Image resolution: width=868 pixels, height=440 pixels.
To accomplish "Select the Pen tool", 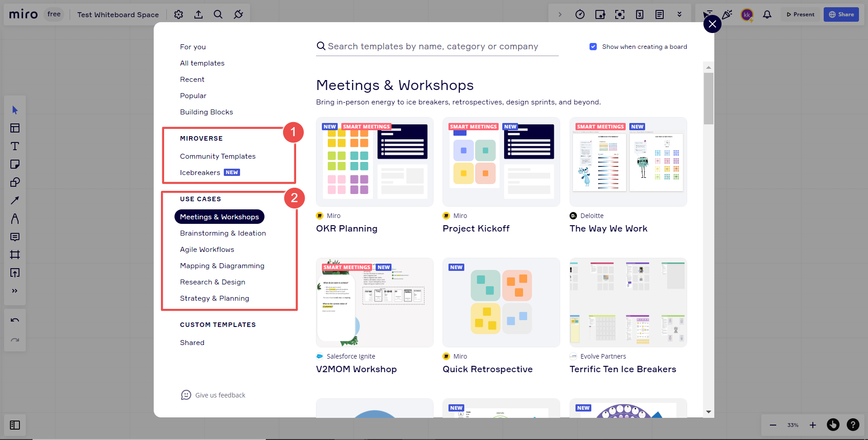I will [15, 218].
